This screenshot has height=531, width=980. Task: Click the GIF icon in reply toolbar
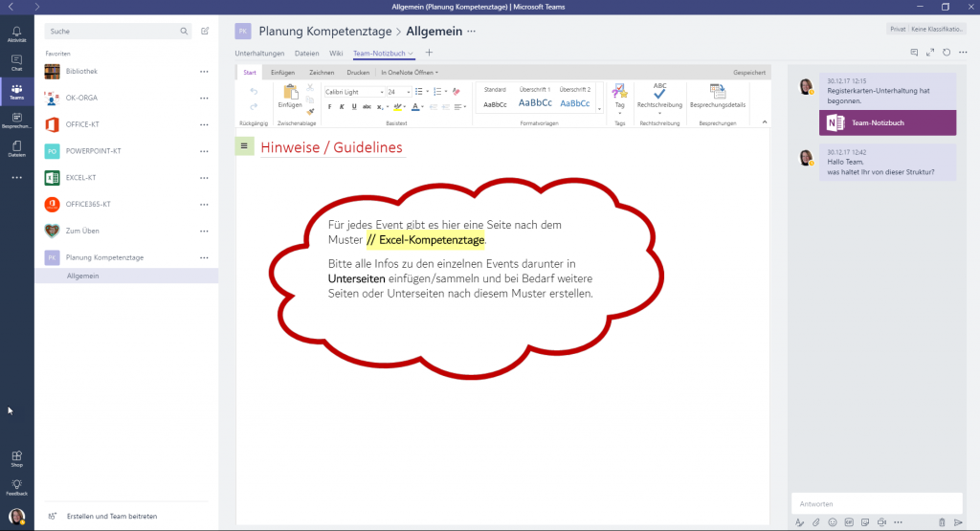[x=849, y=522]
